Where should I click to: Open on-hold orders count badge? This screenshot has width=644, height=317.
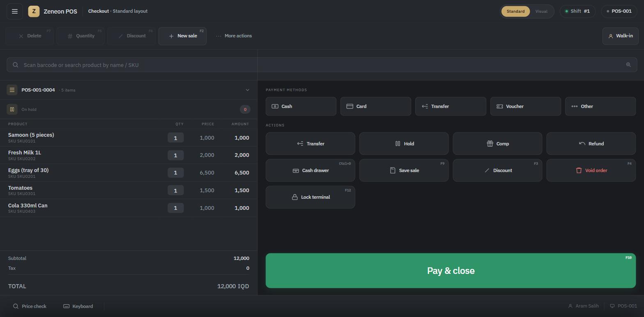[245, 109]
